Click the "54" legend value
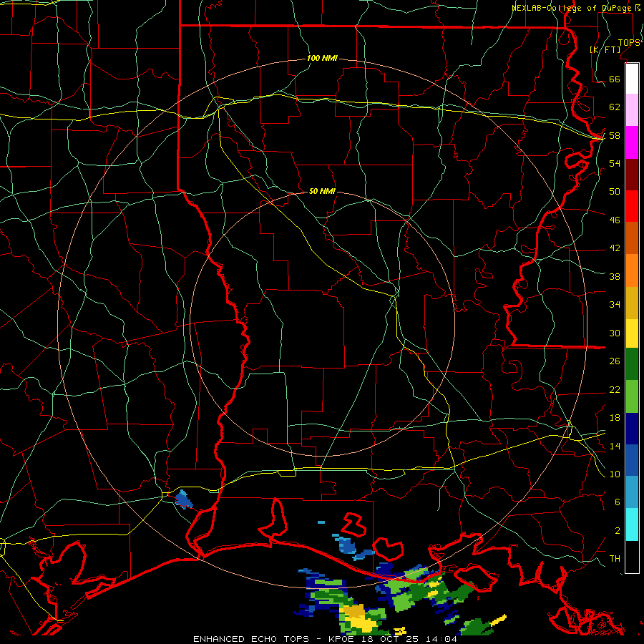The width and height of the screenshot is (644, 644). [x=615, y=163]
